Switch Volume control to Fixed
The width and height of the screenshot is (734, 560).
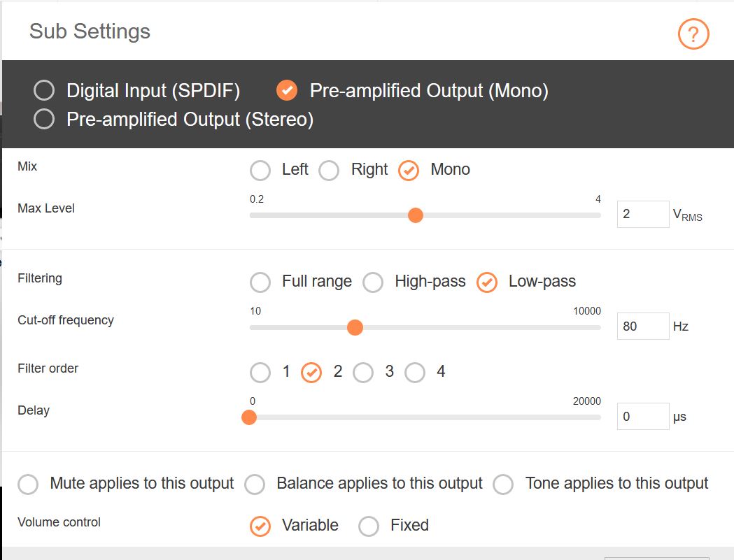coord(369,526)
